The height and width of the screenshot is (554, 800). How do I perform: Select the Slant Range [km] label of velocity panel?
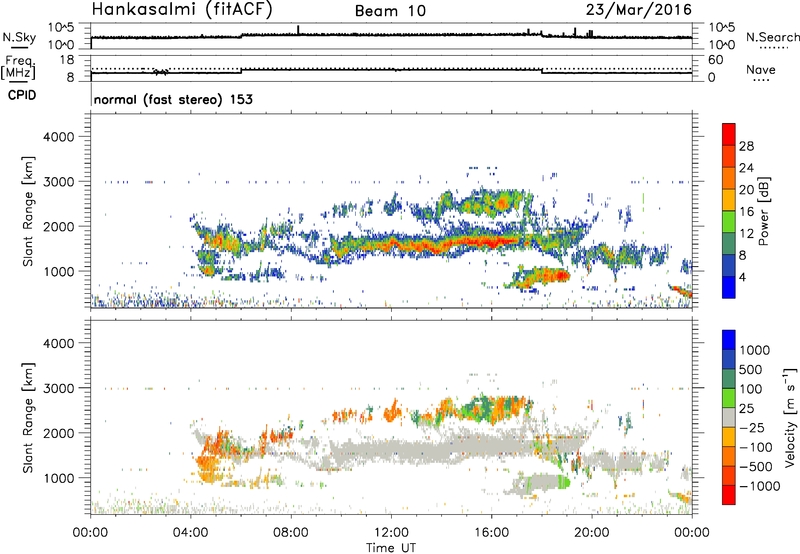28,418
